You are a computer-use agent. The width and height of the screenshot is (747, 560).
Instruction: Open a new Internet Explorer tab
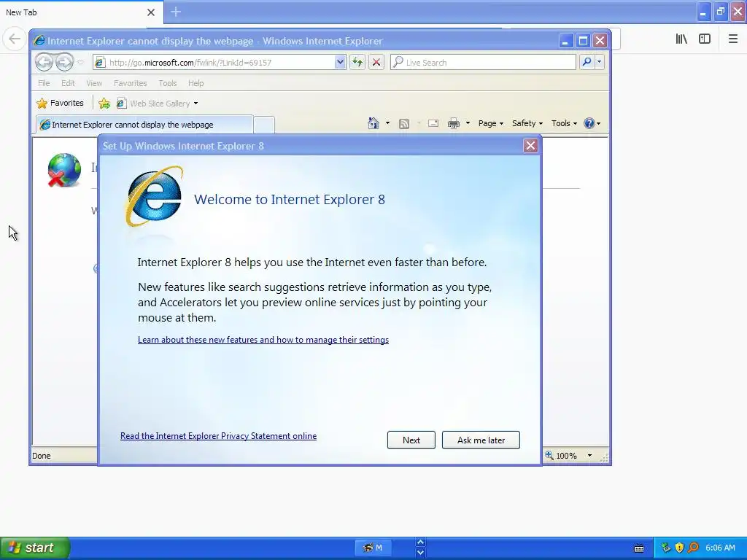264,125
